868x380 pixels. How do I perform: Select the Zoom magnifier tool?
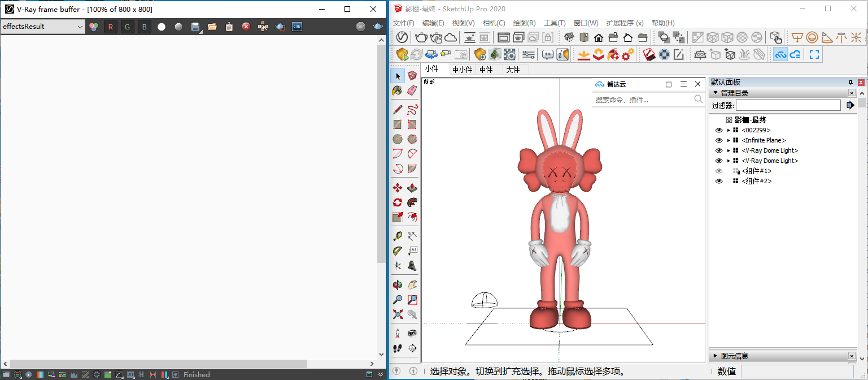click(398, 300)
